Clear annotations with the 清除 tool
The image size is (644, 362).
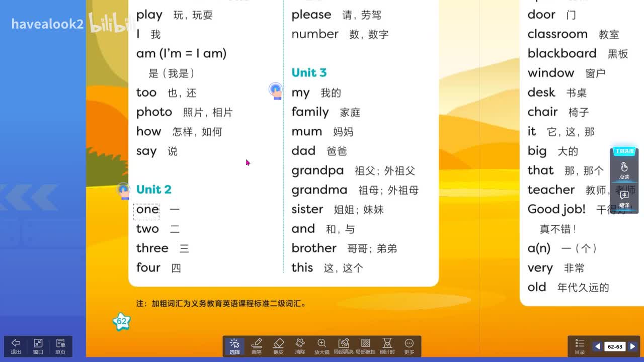tap(300, 346)
